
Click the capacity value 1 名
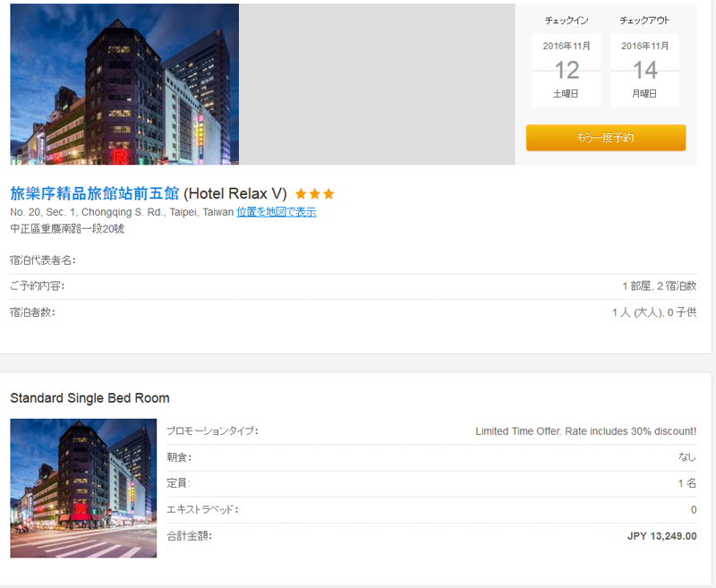click(x=687, y=483)
